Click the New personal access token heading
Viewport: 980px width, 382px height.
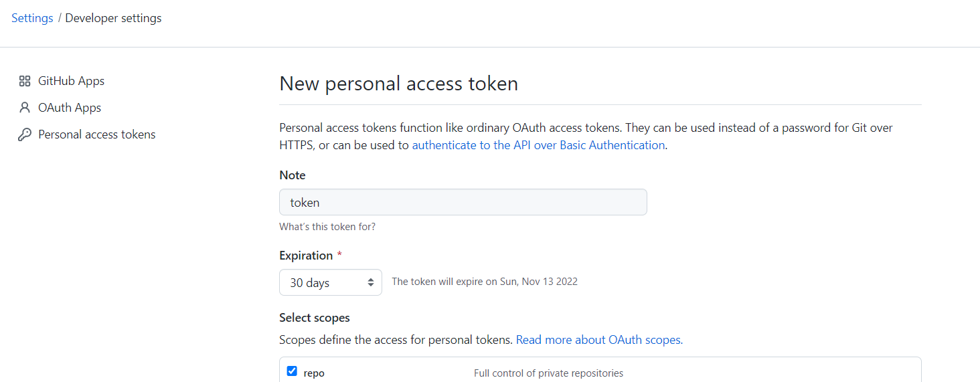coord(398,84)
